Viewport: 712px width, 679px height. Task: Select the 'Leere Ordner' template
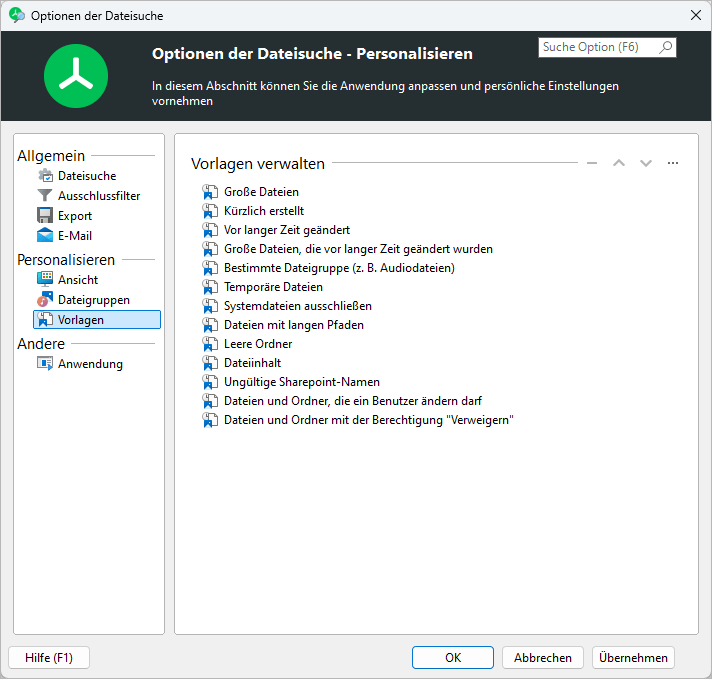click(258, 344)
